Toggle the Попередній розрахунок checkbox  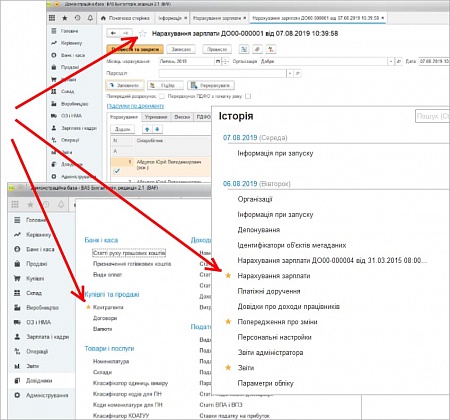click(162, 96)
